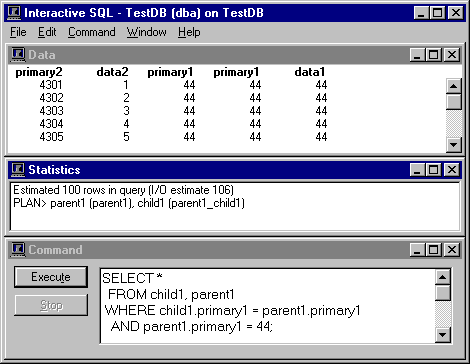Click the Command window system icon
The image size is (470, 364).
click(18, 250)
